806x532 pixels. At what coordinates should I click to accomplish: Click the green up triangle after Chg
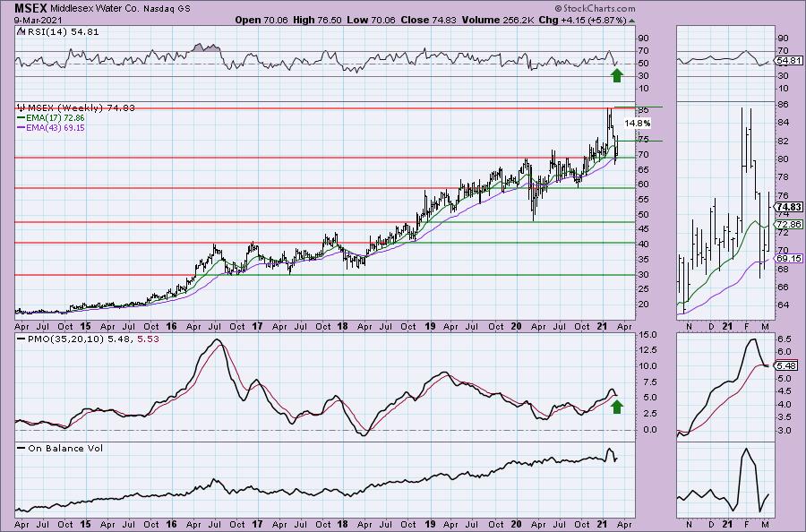(x=631, y=21)
